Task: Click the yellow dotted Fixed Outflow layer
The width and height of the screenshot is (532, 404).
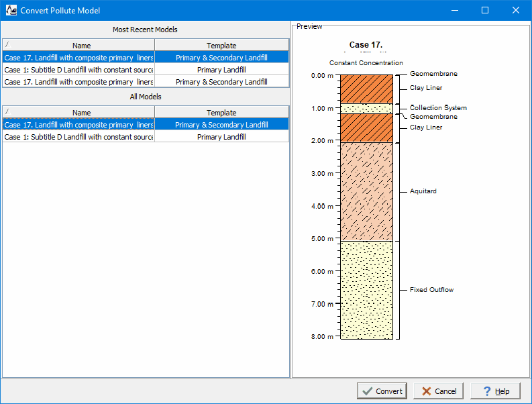Action: click(x=366, y=290)
